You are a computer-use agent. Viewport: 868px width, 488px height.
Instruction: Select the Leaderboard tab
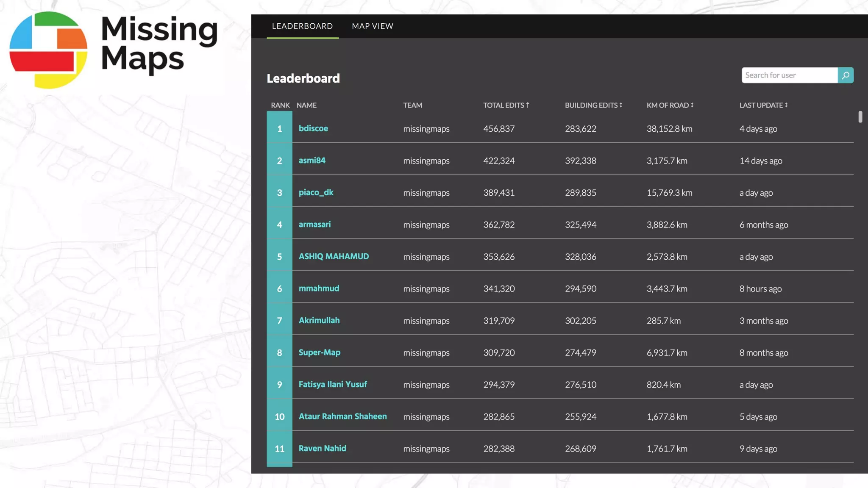click(302, 26)
